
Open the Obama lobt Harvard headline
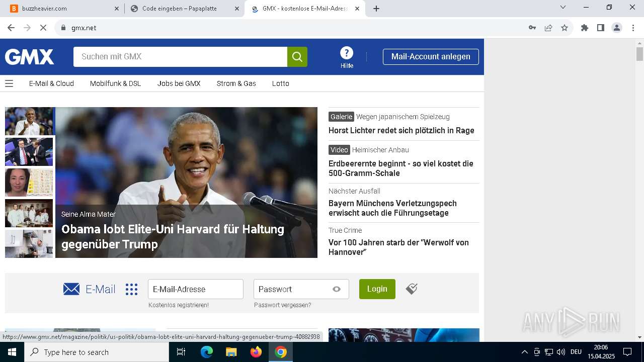pyautogui.click(x=173, y=237)
